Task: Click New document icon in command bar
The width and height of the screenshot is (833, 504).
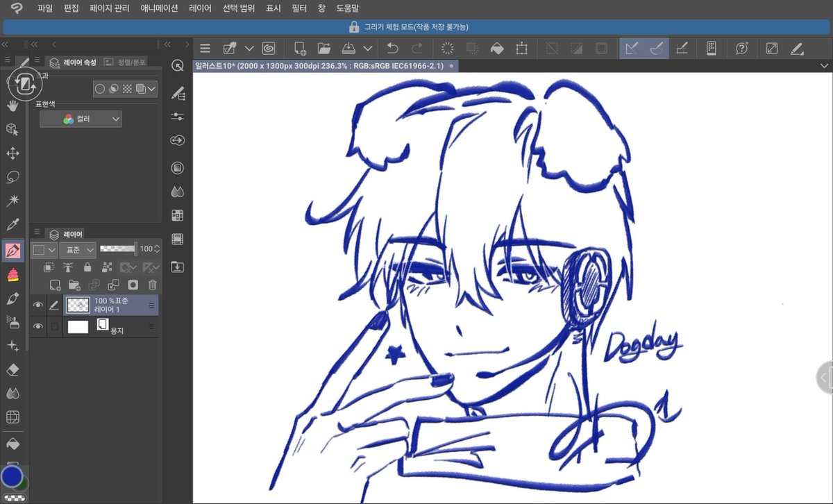Action: click(300, 49)
